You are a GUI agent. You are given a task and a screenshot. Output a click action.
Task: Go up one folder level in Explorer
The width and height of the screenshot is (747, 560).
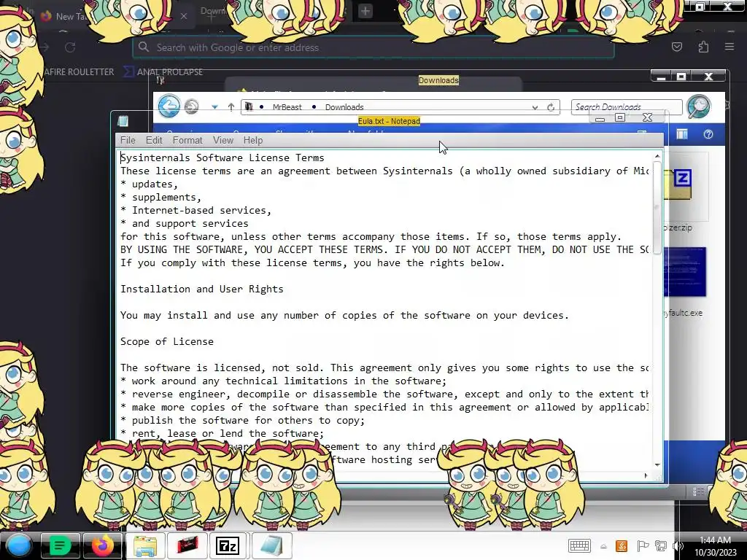click(231, 107)
